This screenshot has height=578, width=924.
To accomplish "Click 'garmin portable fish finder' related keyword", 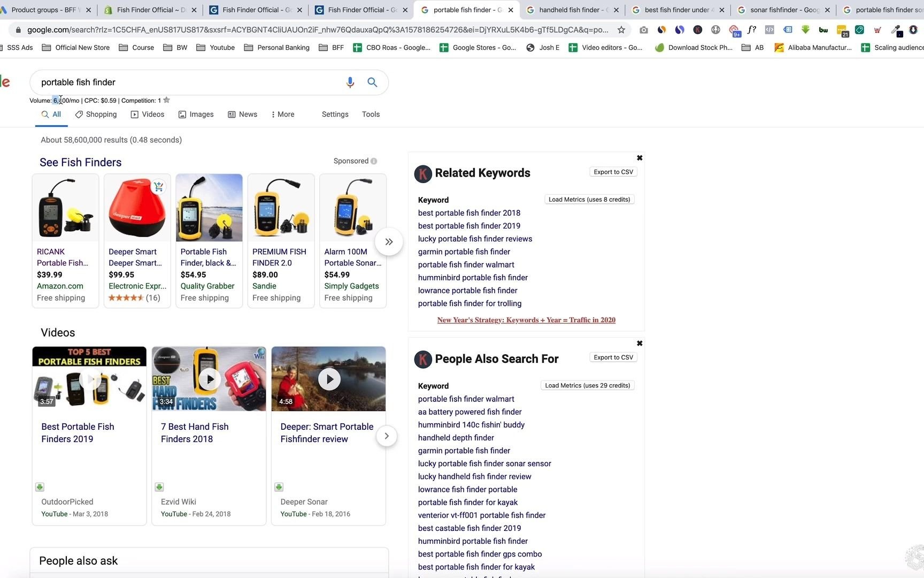I will [464, 252].
